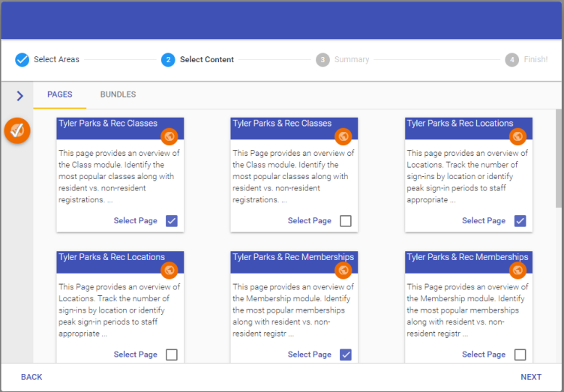Select the Pages tab
Viewport: 564px width, 392px height.
pos(60,95)
